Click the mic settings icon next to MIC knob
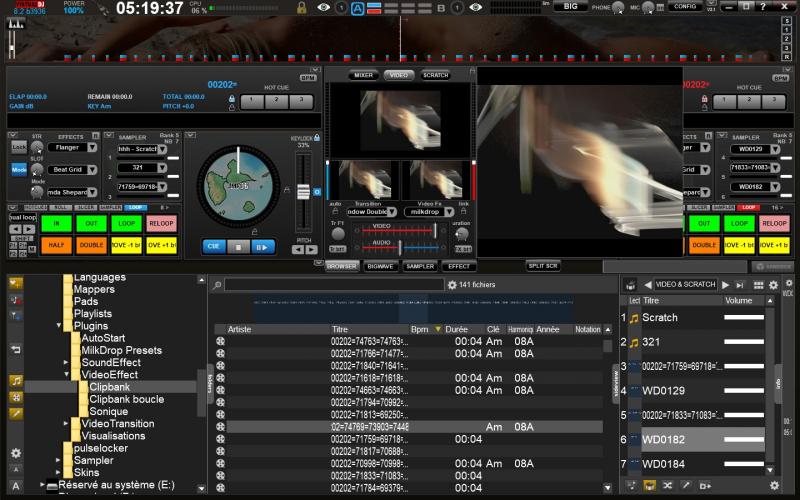 pos(660,7)
